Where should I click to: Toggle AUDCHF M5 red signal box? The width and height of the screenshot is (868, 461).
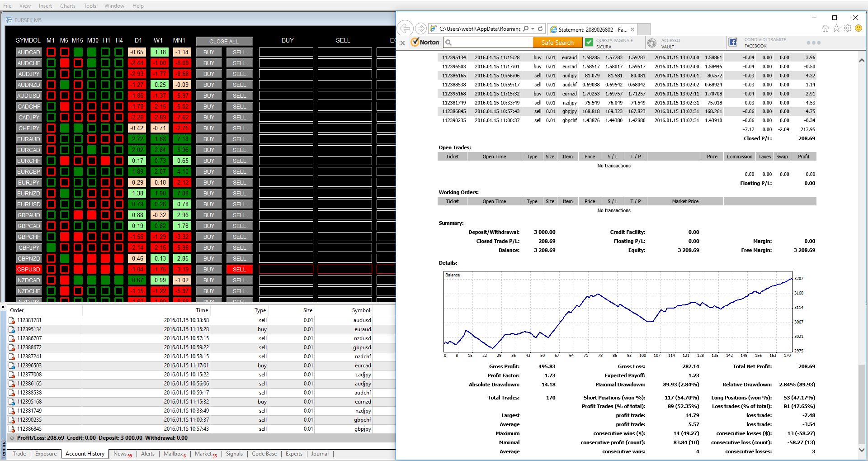(65, 63)
